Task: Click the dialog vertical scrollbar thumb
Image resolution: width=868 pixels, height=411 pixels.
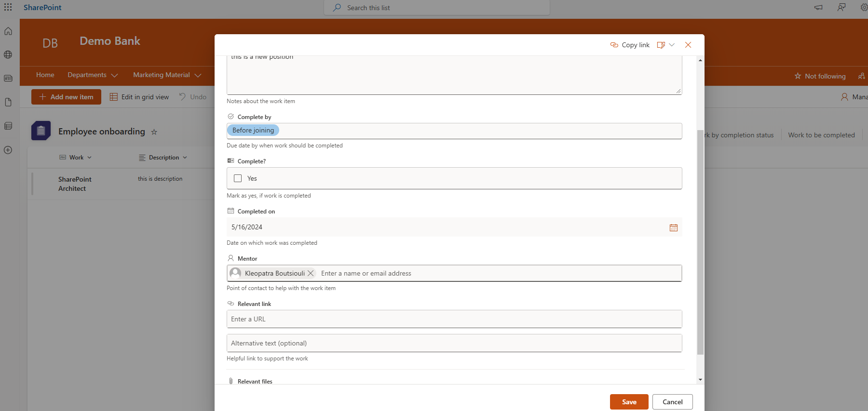Action: (700, 242)
